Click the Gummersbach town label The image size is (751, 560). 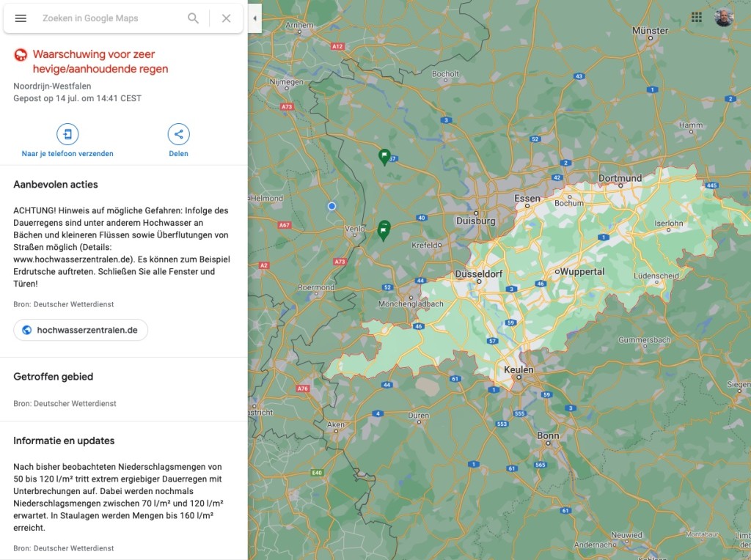(x=645, y=340)
